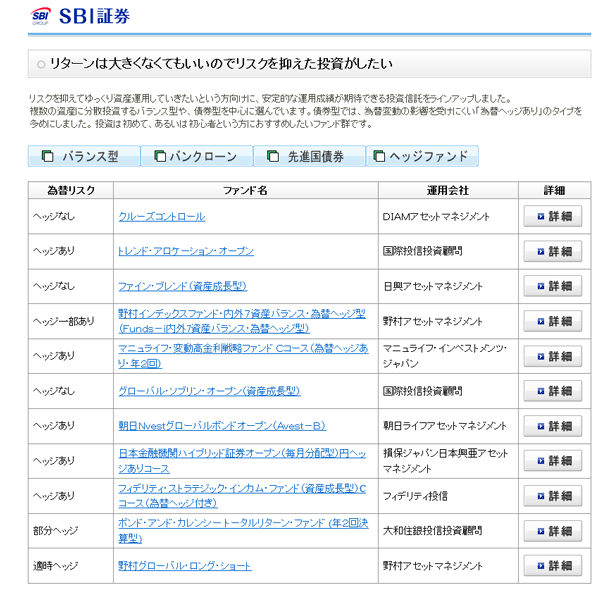Open 野村インデックスファンド・内外7資産バランス link
610x596 pixels.
tap(242, 321)
